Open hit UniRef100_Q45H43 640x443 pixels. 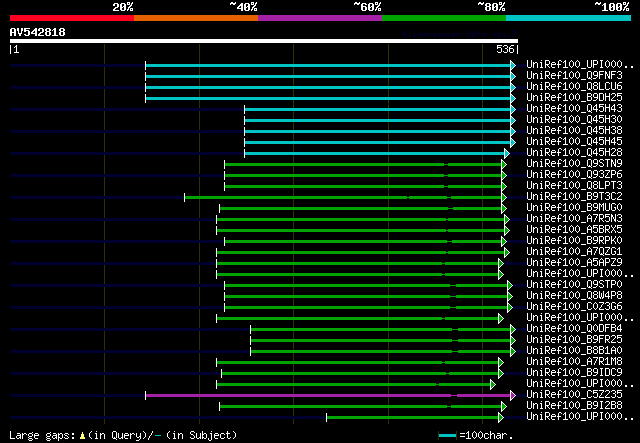574,109
